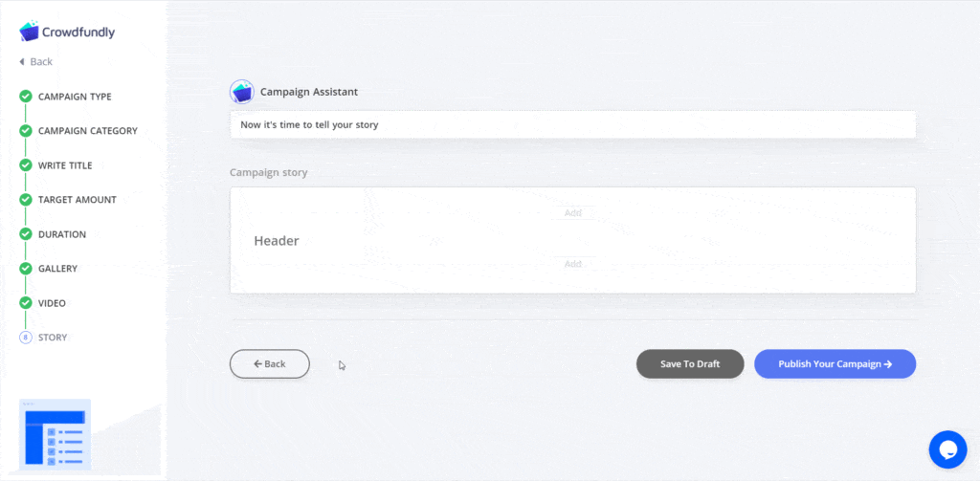This screenshot has width=980, height=481.
Task: Click the website layout illustration thumbnail
Action: point(55,434)
